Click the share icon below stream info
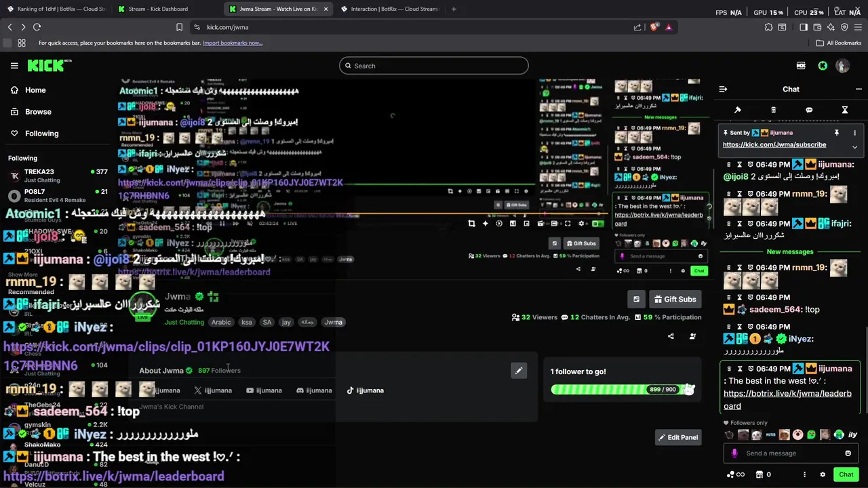868x488 pixels. click(671, 336)
